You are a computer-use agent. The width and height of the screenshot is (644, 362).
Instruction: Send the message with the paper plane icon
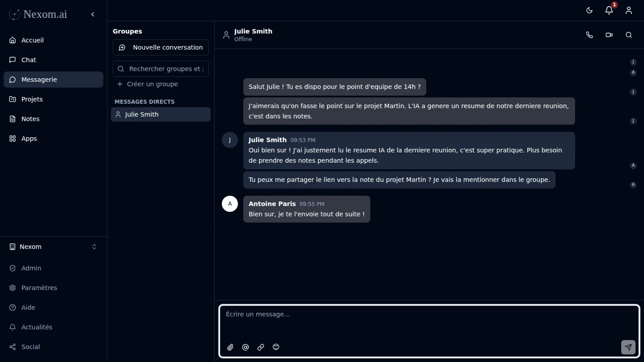point(628,347)
